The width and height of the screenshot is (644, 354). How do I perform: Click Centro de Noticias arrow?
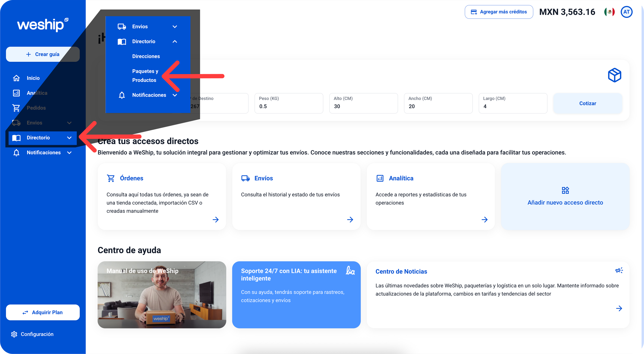coord(619,309)
